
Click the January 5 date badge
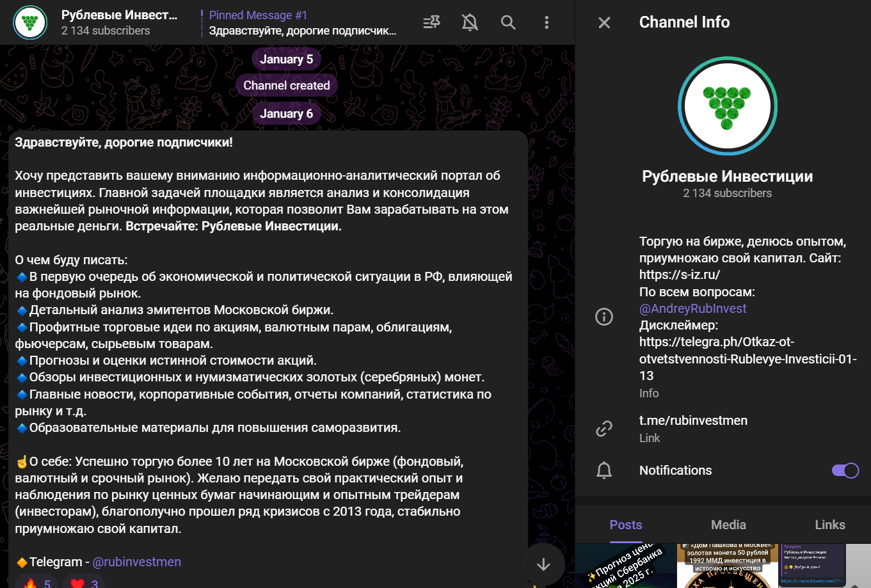pos(287,59)
